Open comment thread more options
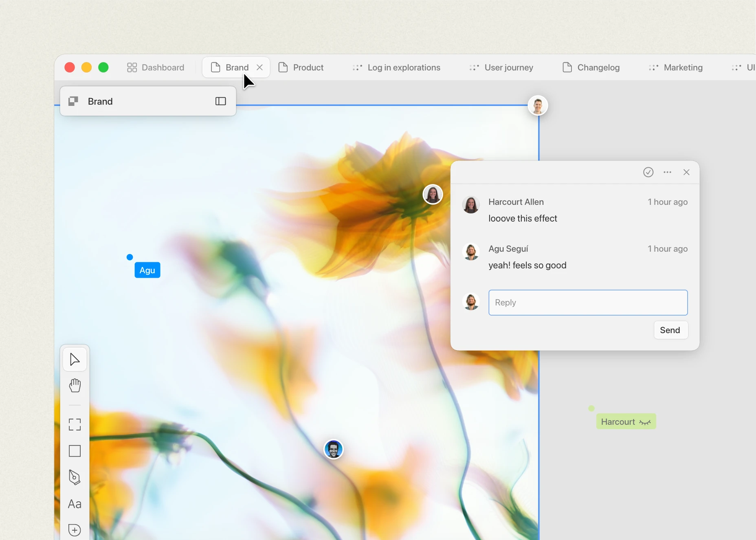The height and width of the screenshot is (540, 756). (667, 172)
